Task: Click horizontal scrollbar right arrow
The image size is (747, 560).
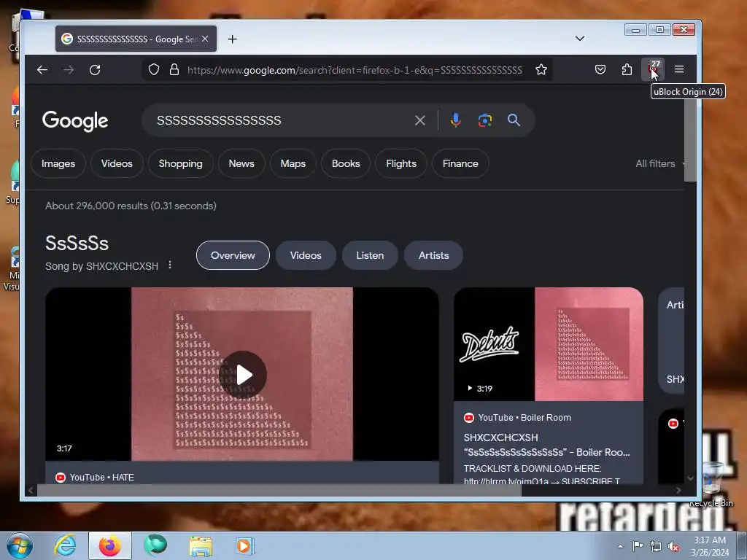Action: (678, 490)
